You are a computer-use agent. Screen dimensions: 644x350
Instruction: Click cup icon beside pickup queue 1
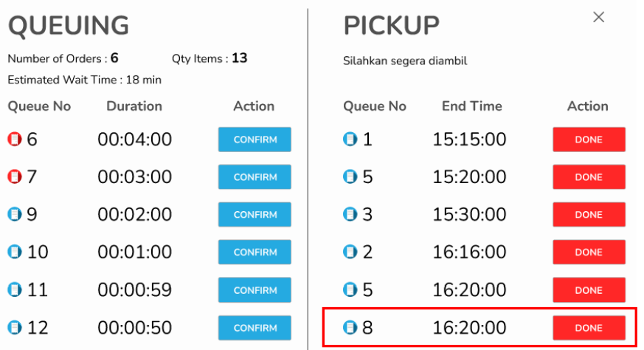350,139
